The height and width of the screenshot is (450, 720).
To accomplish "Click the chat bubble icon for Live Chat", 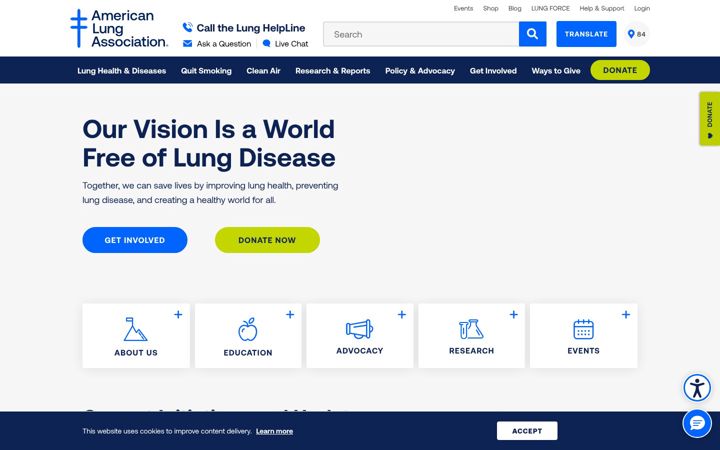I will click(266, 44).
